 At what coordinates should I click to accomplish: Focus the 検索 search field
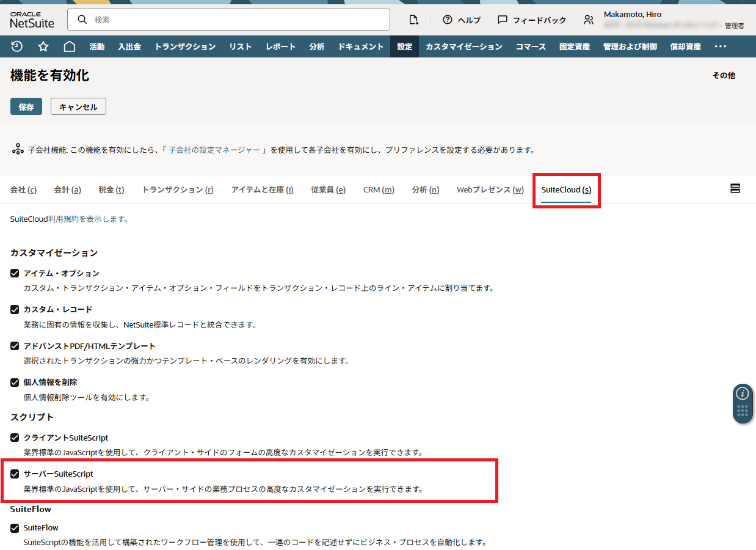228,20
